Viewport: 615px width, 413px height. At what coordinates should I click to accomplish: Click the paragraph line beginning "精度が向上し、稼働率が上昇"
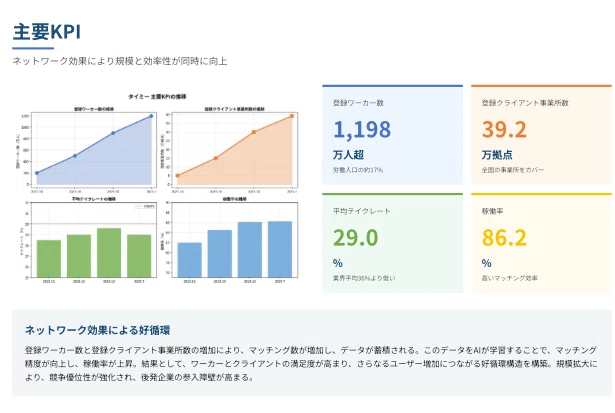(x=311, y=364)
